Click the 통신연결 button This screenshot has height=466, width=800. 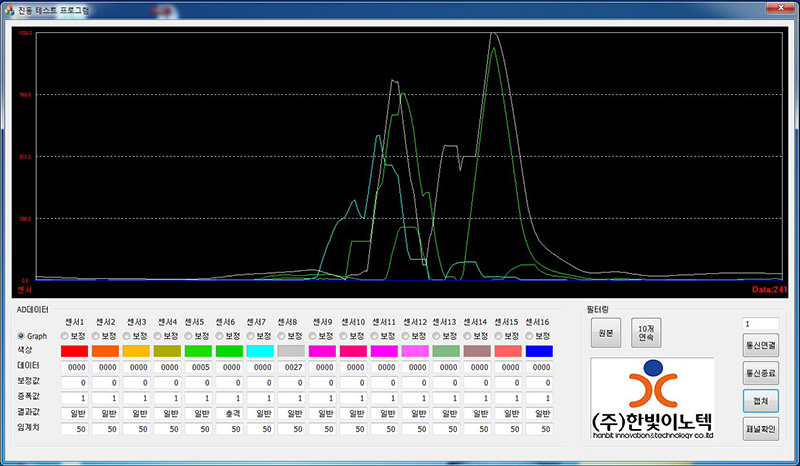point(760,345)
